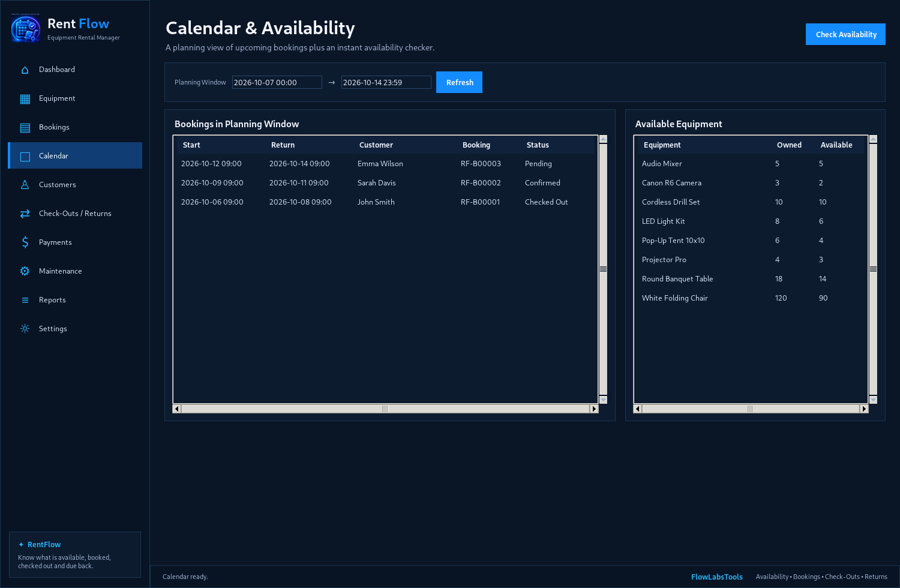Sort bookings by Status column header
This screenshot has width=900, height=588.
click(556, 145)
